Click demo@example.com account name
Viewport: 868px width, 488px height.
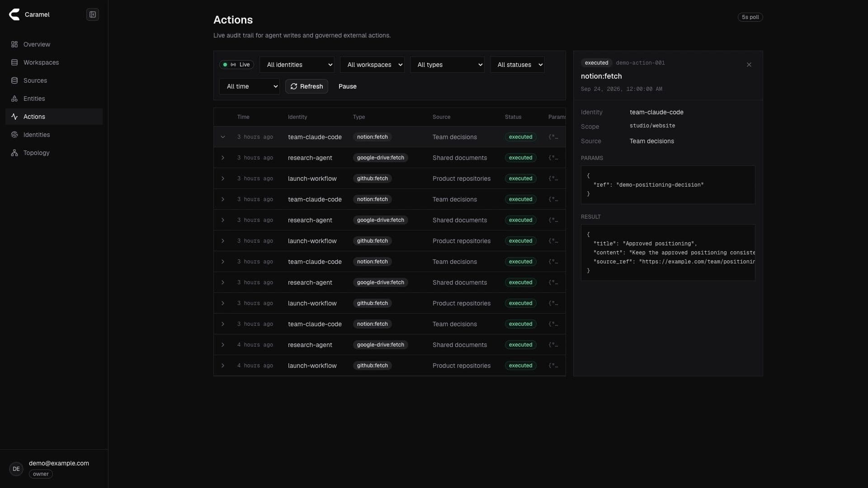pos(59,463)
